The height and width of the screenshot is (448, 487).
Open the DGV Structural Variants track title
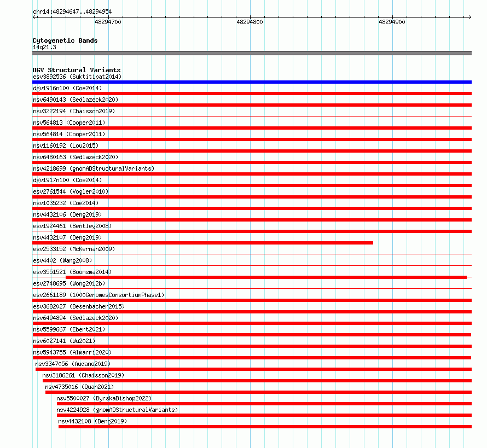tap(77, 70)
